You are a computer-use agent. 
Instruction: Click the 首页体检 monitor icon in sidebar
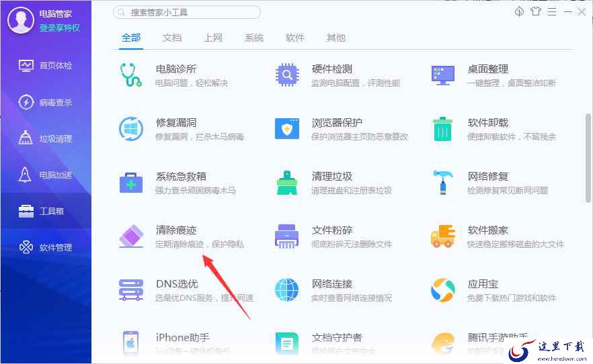[26, 66]
